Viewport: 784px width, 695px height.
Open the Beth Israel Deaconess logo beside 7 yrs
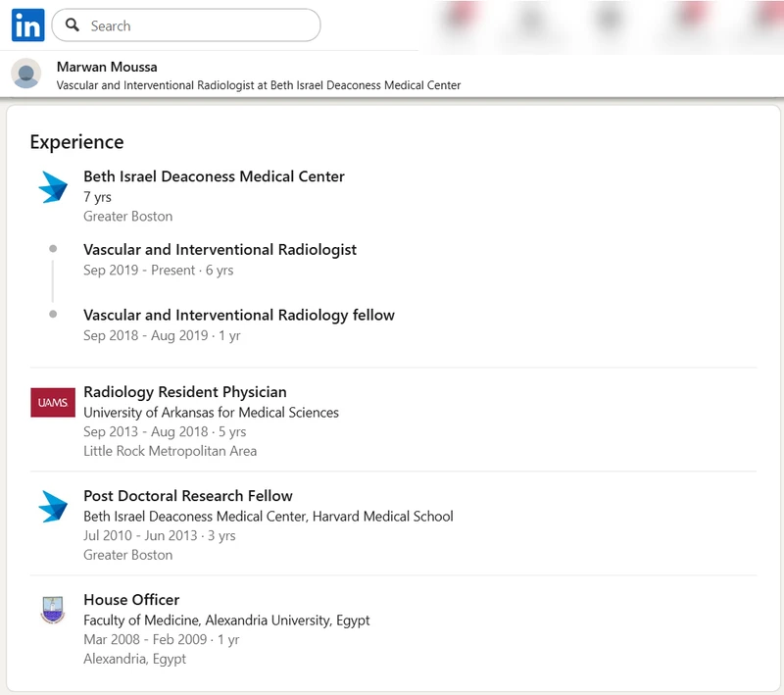[53, 187]
